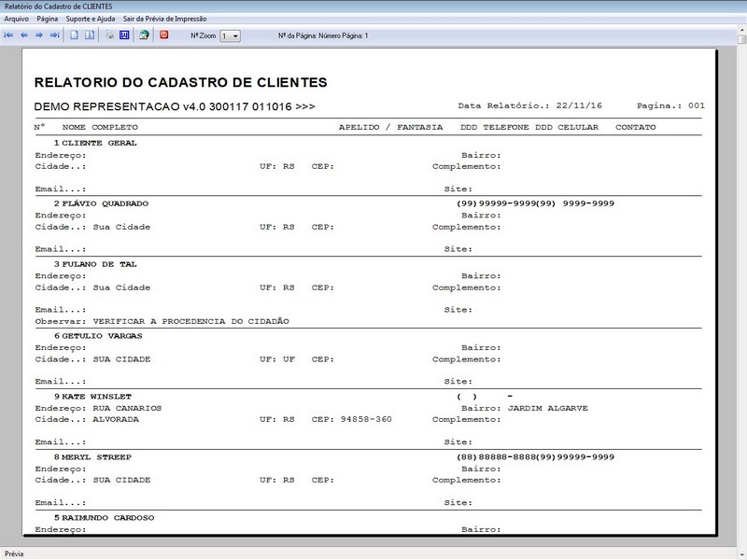Click client name RAIMUNDO CARDOSO
This screenshot has width=747, height=560.
click(x=108, y=518)
